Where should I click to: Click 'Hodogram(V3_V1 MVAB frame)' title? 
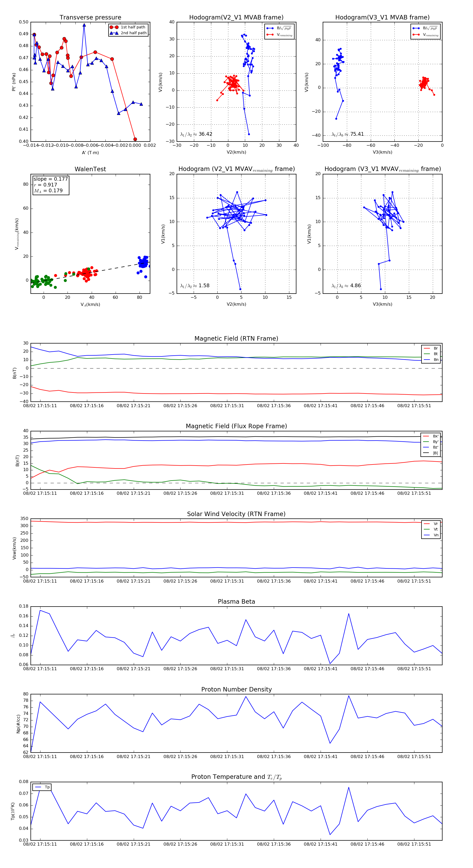[382, 18]
